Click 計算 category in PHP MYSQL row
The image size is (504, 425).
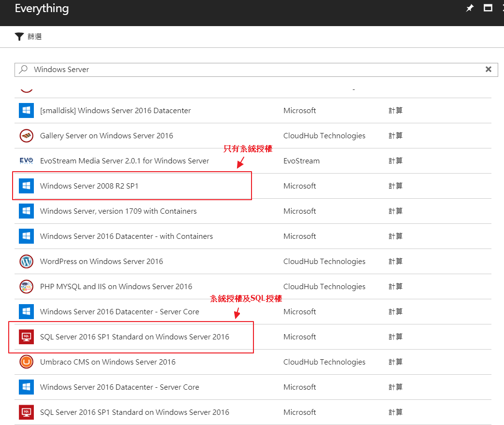click(395, 287)
